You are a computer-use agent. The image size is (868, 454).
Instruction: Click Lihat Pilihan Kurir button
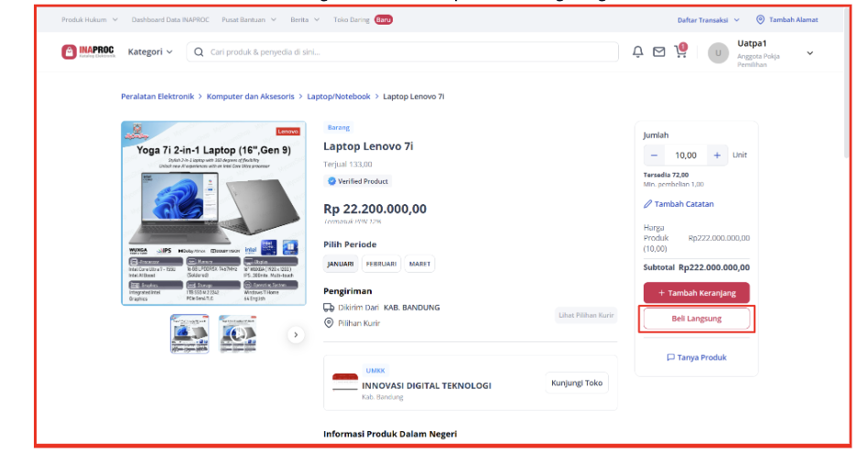[x=586, y=315]
